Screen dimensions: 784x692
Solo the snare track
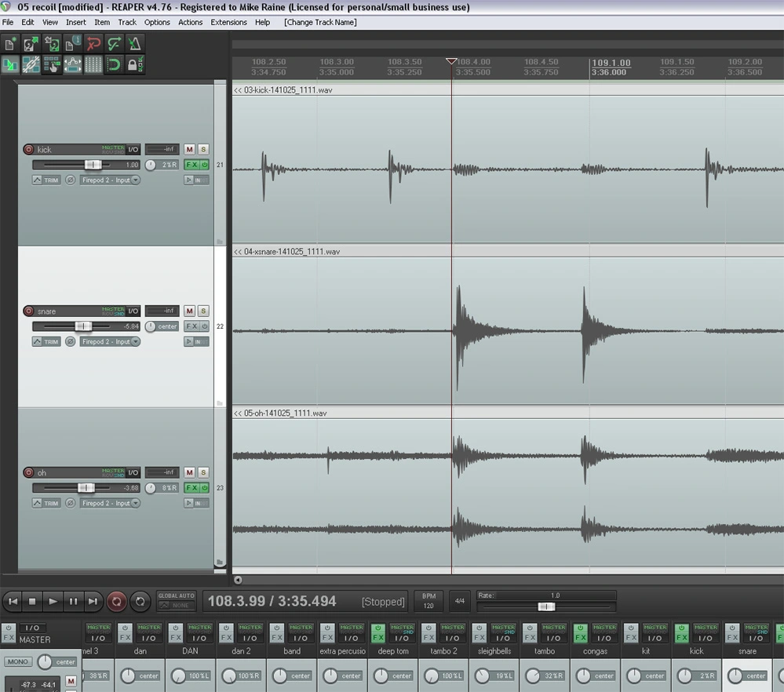pyautogui.click(x=203, y=311)
